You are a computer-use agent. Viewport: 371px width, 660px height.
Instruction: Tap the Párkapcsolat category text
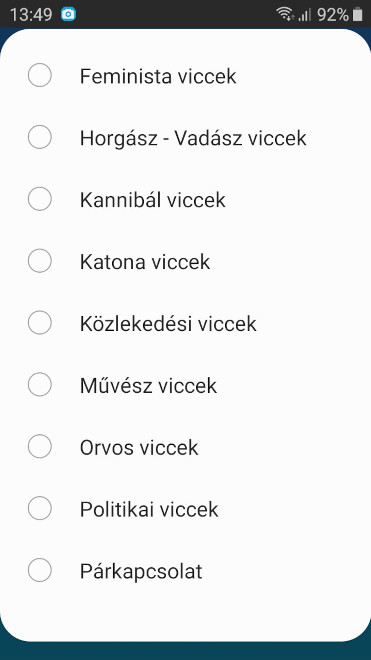[x=141, y=572]
